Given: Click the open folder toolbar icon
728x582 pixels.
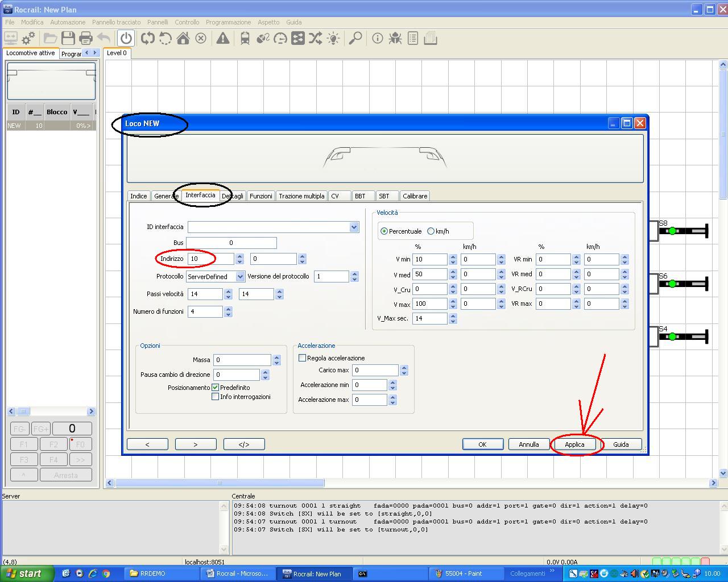Looking at the screenshot, I should coord(50,38).
